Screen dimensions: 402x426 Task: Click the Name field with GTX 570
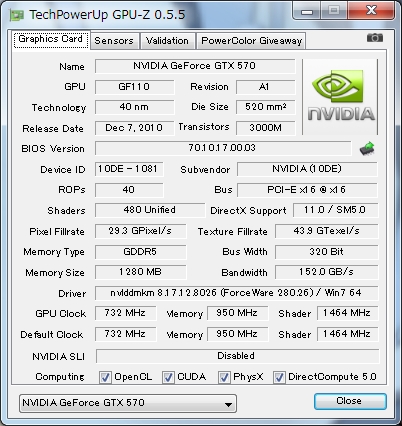195,66
